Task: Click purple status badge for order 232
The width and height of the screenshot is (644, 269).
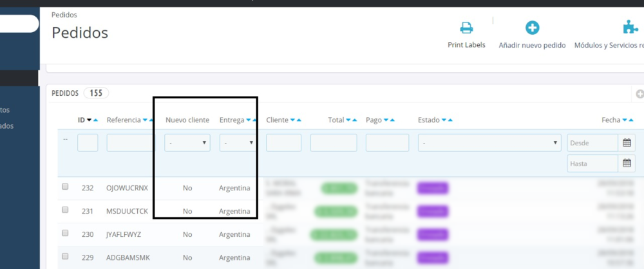Action: coord(433,188)
